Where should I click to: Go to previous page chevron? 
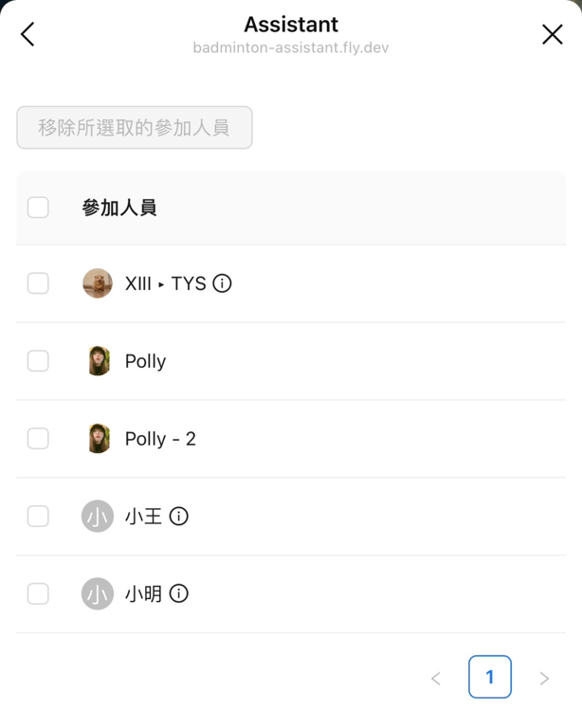click(435, 679)
